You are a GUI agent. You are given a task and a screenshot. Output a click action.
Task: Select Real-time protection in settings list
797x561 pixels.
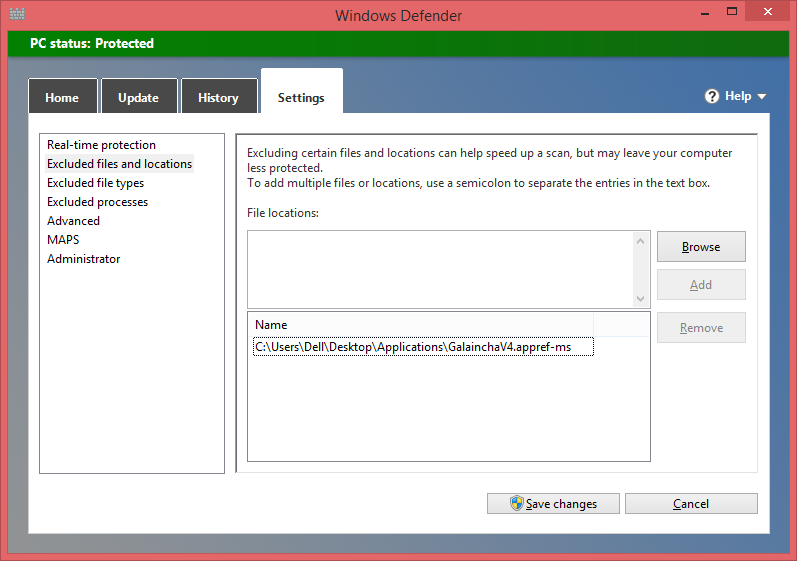click(101, 145)
